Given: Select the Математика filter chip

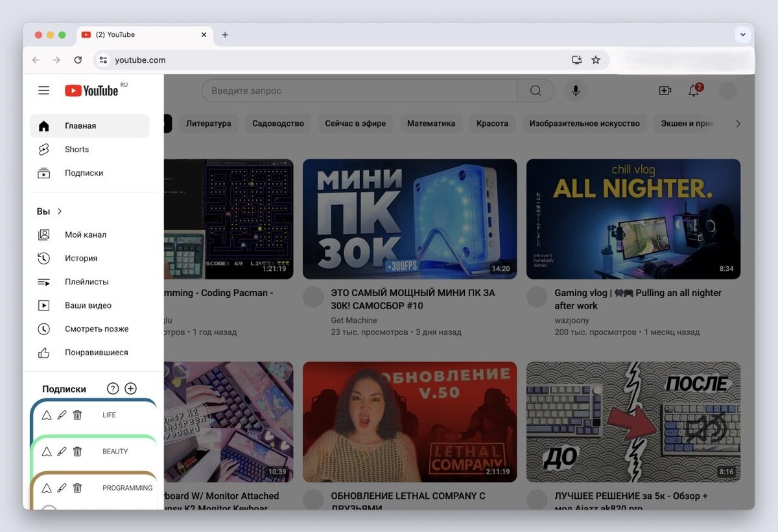Looking at the screenshot, I should pos(431,123).
